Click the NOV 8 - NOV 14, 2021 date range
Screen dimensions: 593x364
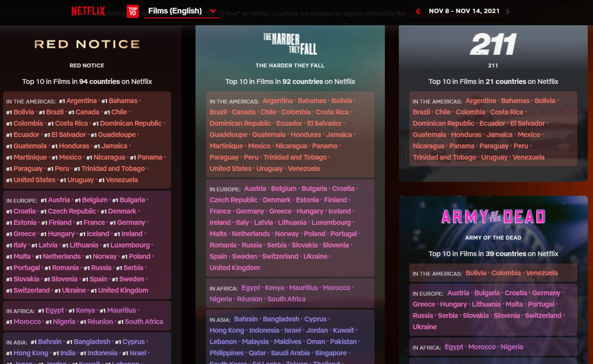(x=464, y=11)
